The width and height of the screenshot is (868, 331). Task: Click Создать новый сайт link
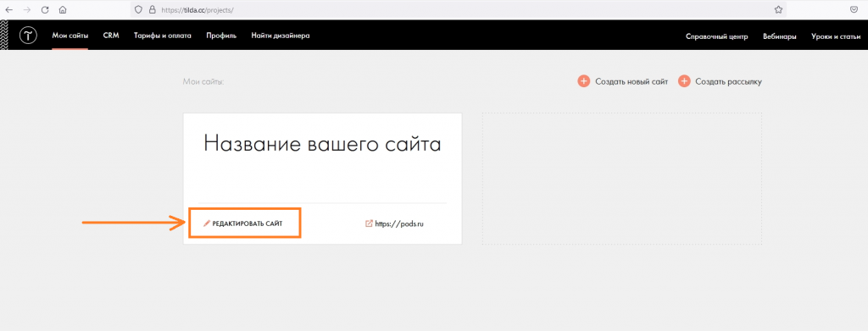point(632,82)
